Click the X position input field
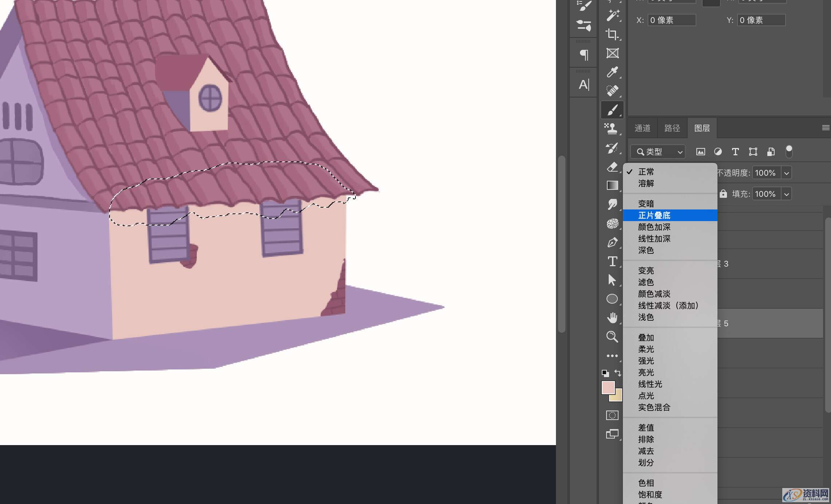Screen dimensions: 831x504 coord(672,20)
